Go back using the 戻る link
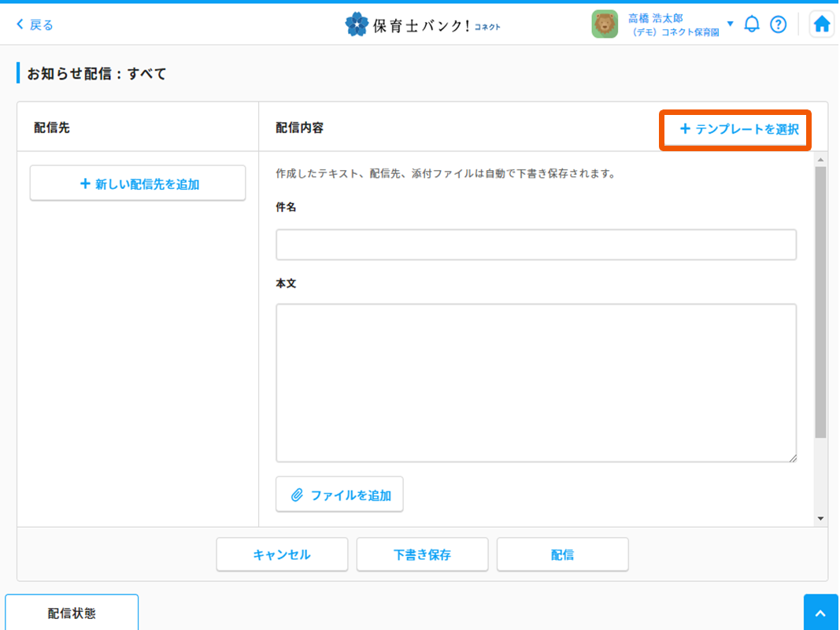This screenshot has width=840, height=630. [35, 24]
